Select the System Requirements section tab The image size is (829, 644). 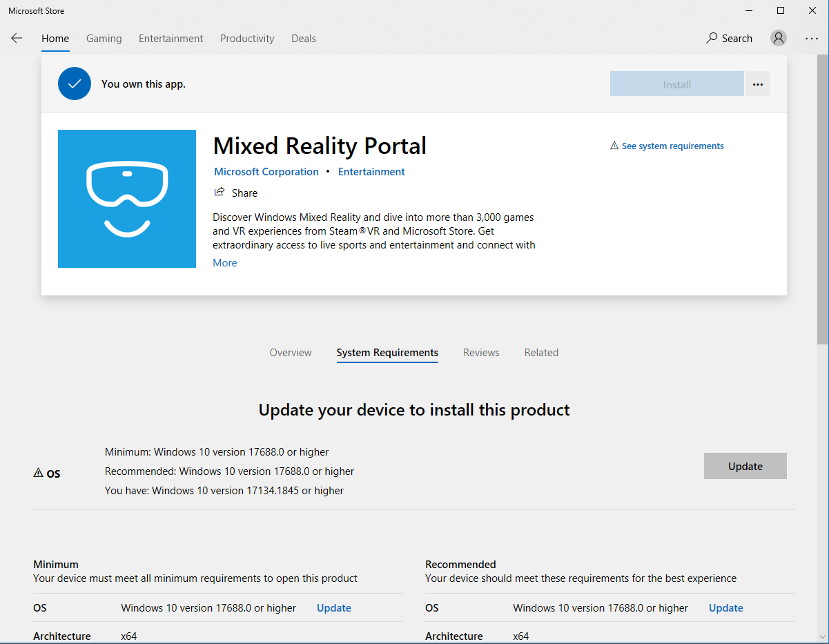coord(387,353)
